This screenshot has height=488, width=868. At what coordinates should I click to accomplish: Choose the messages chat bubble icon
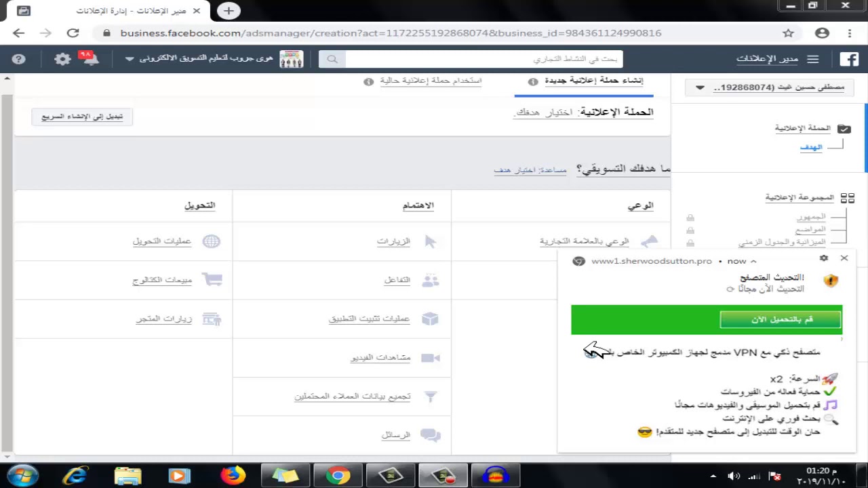[x=430, y=435]
